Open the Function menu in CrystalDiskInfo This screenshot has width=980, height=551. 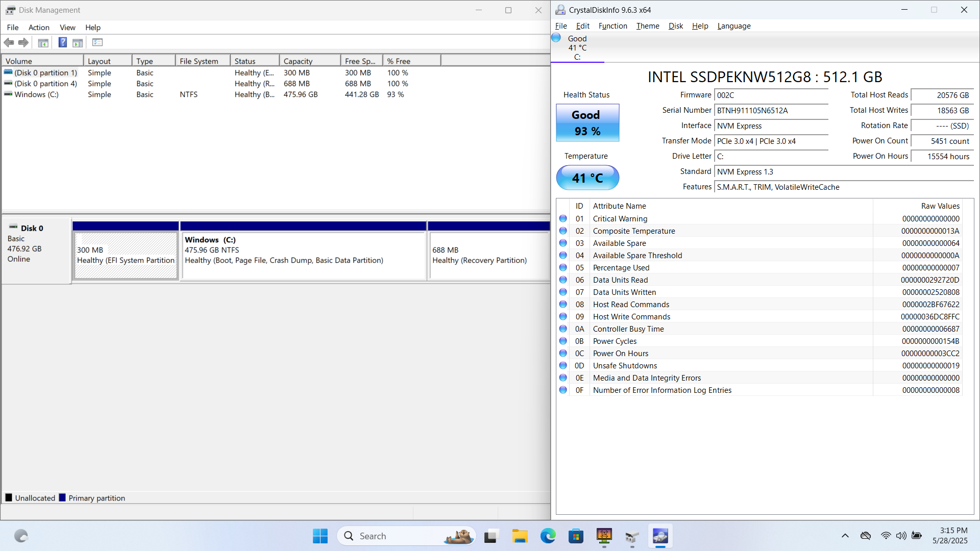coord(612,26)
